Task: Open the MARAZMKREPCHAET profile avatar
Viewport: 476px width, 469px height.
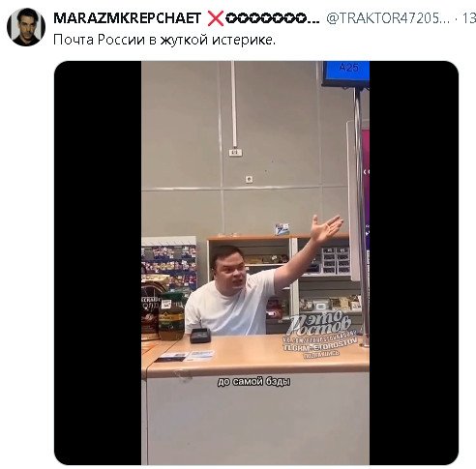Action: [x=26, y=27]
